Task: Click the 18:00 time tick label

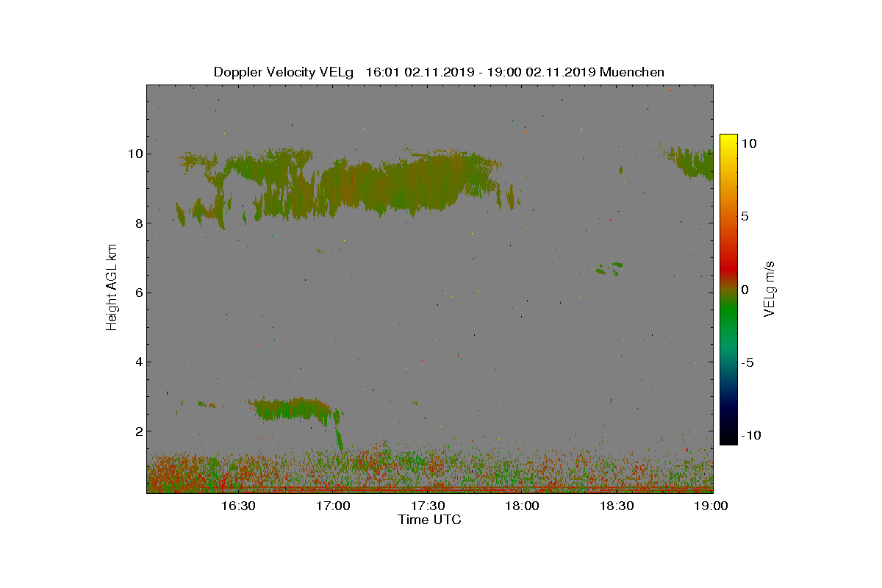Action: click(x=522, y=506)
